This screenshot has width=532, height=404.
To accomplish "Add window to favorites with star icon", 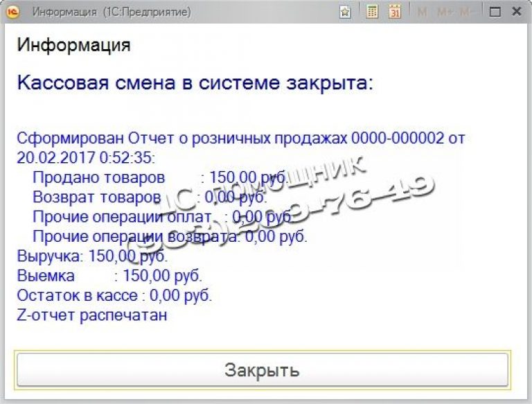I will click(345, 12).
